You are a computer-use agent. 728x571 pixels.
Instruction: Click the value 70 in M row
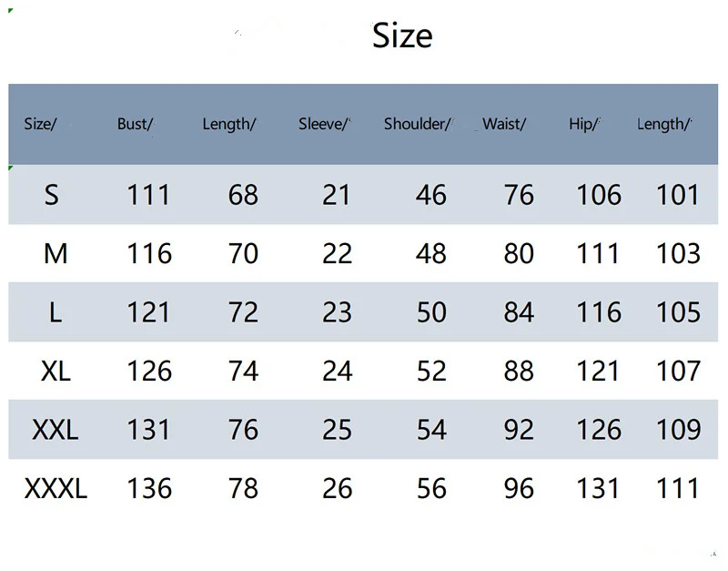coord(243,253)
